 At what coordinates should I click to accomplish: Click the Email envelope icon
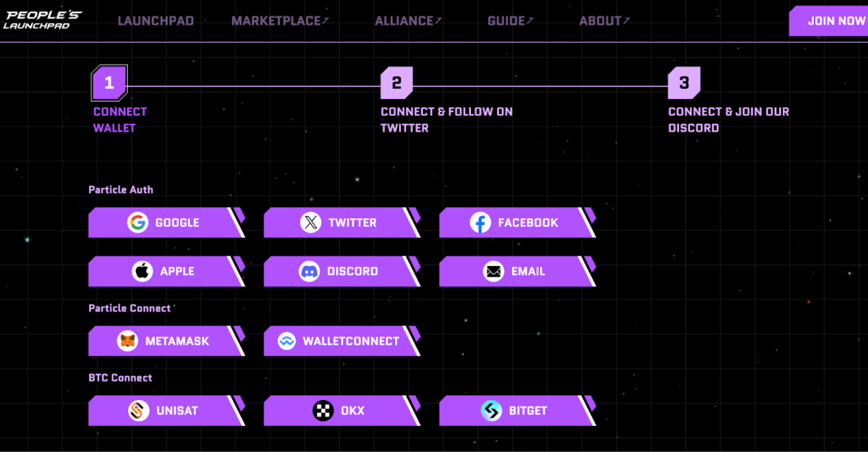(x=494, y=271)
